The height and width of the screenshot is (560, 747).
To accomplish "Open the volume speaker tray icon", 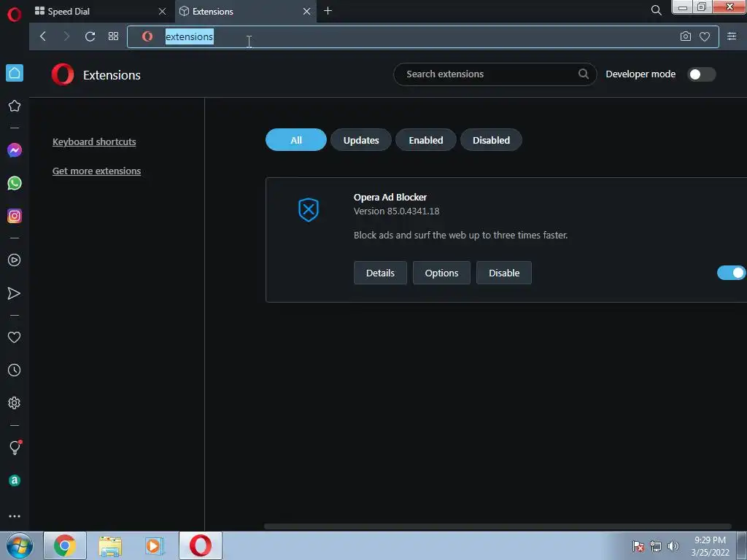I will pos(673,545).
